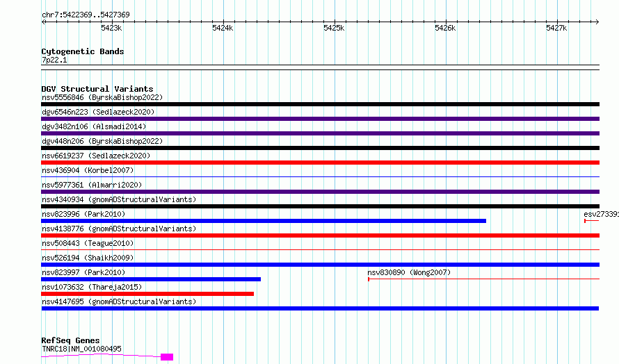The image size is (619, 364).
Task: Select variant label nsv508443 (Teague2010)
Action: click(88, 243)
